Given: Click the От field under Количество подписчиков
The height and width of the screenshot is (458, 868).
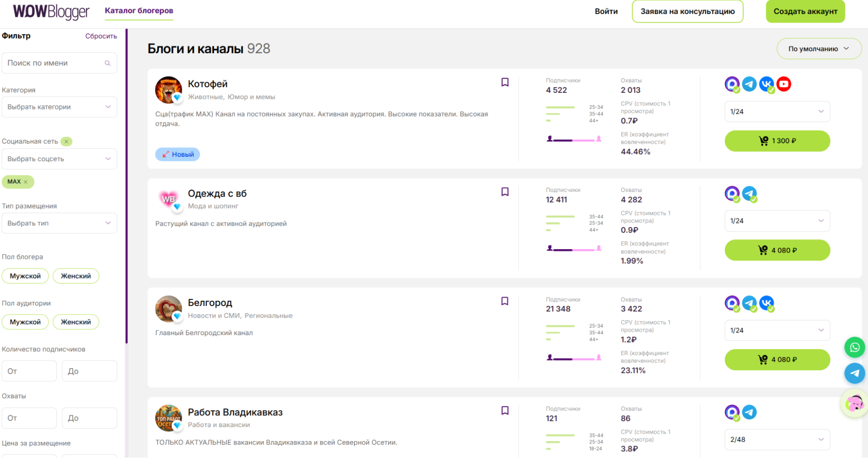Looking at the screenshot, I should [29, 371].
